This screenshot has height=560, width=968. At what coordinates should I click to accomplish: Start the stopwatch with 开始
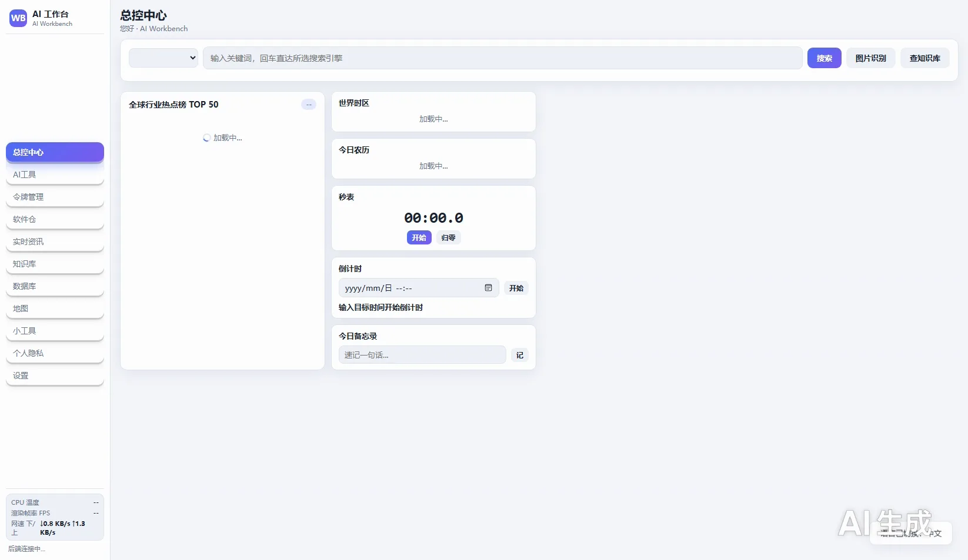click(419, 237)
